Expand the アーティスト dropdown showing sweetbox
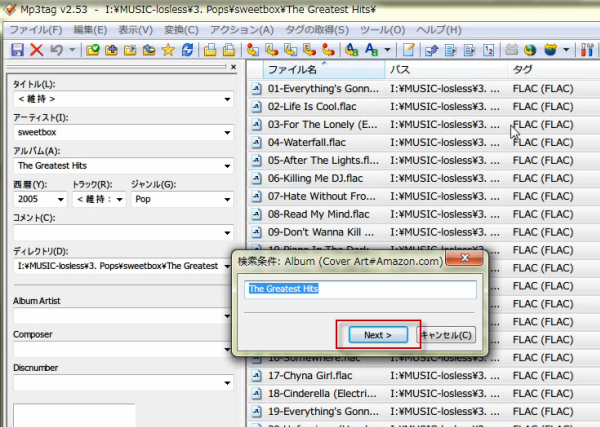 click(228, 131)
